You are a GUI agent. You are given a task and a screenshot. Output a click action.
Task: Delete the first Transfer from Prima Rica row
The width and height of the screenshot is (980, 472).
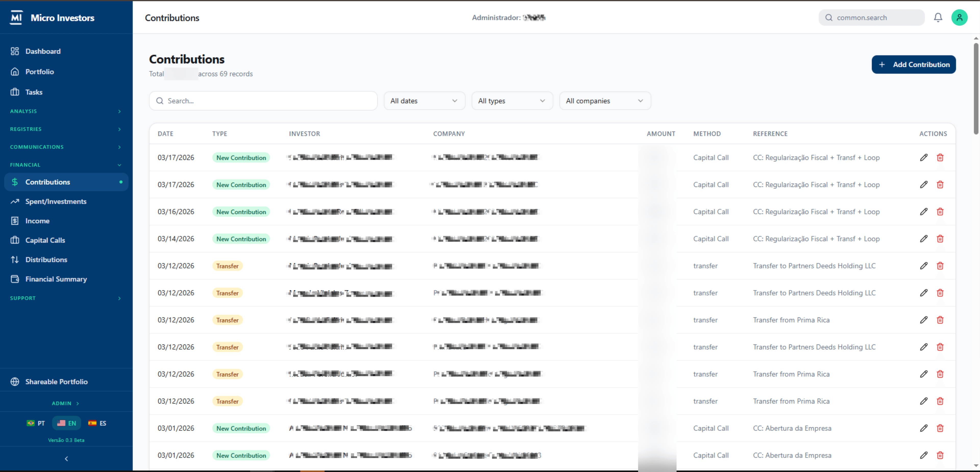pos(940,320)
